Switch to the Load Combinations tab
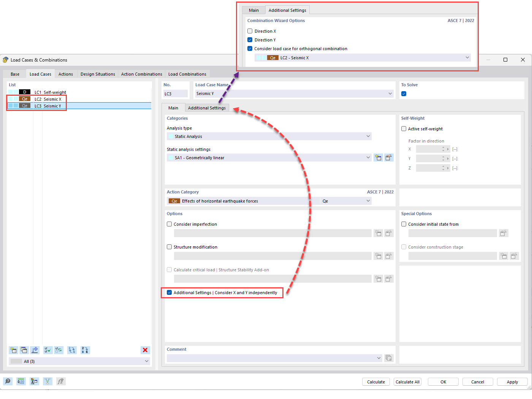This screenshot has height=399, width=532. tap(187, 74)
